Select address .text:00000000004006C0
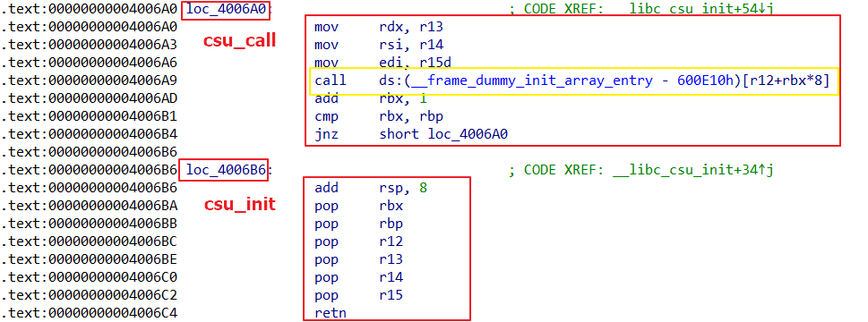868x322 pixels. point(90,277)
